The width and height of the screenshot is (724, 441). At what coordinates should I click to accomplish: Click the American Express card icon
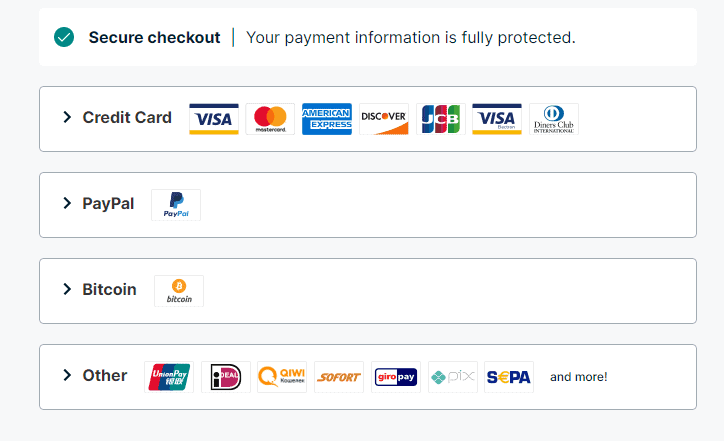coord(327,119)
